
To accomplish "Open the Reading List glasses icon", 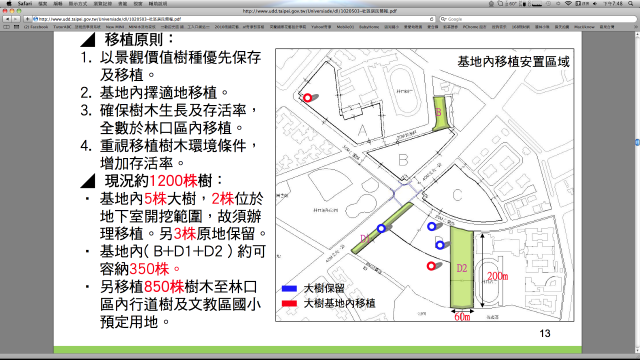I will (7, 27).
